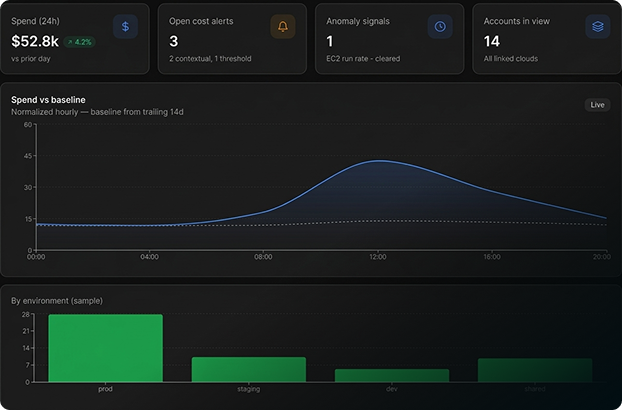Select the $52.8k spend value
This screenshot has width=622, height=410.
[35, 41]
